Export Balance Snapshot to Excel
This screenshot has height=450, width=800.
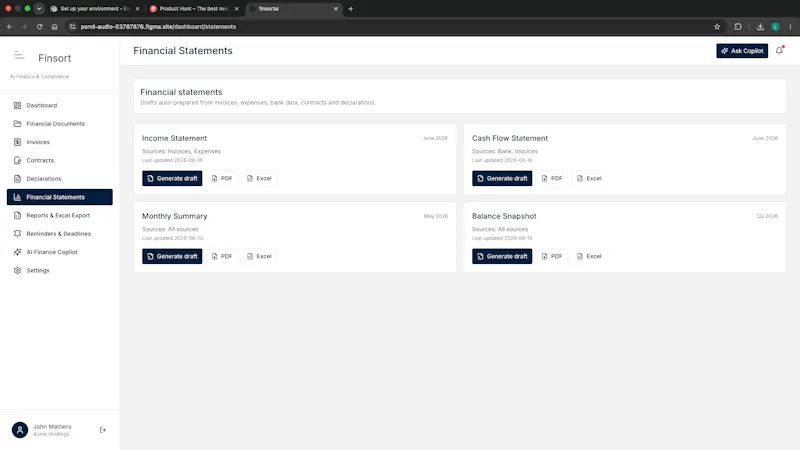589,256
